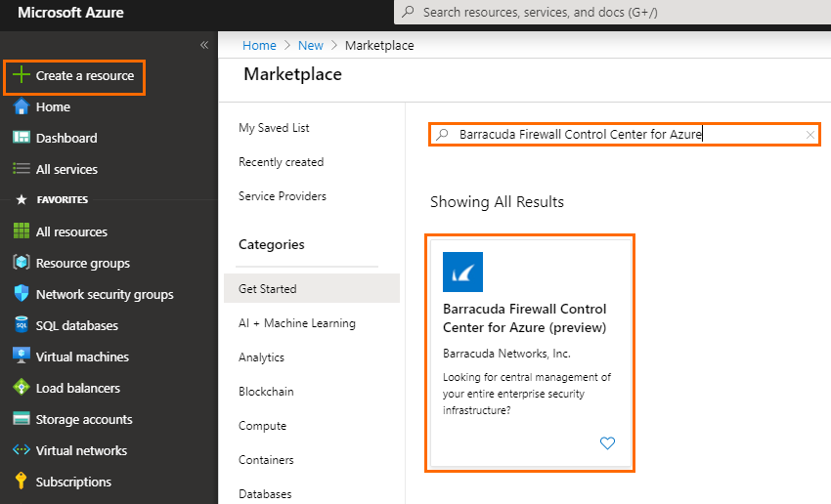The image size is (831, 504).
Task: Click the Looking for central management description
Action: pyautogui.click(x=527, y=394)
